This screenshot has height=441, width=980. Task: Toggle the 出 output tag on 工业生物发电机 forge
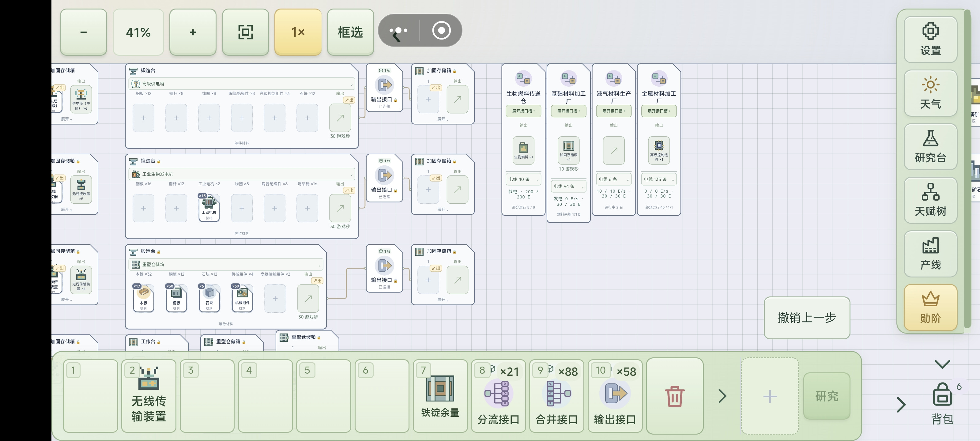coord(349,190)
